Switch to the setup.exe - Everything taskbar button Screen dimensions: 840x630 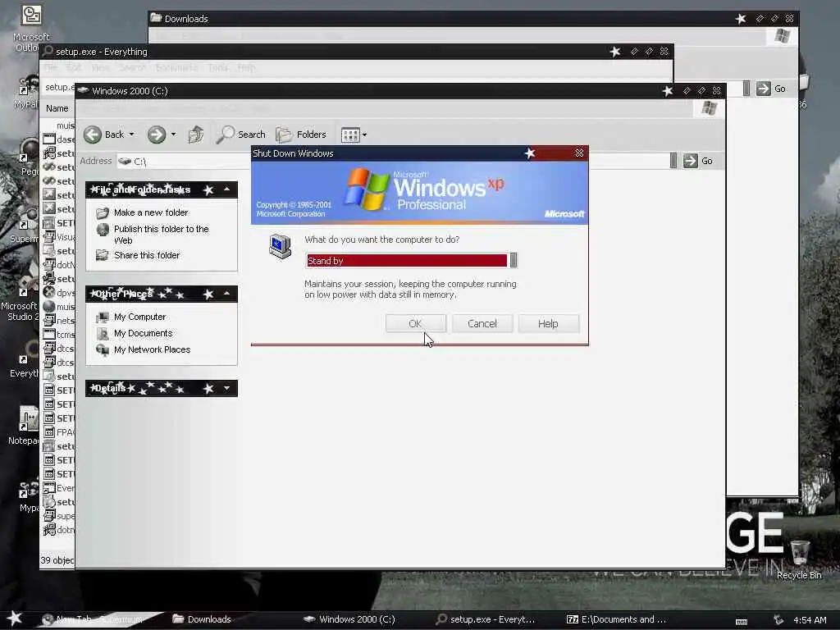tap(486, 619)
